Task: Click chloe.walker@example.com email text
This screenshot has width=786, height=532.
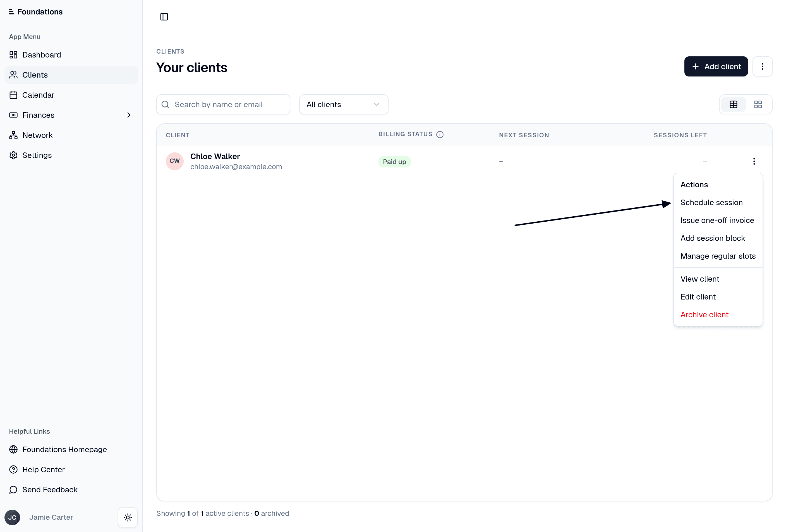Action: point(236,167)
